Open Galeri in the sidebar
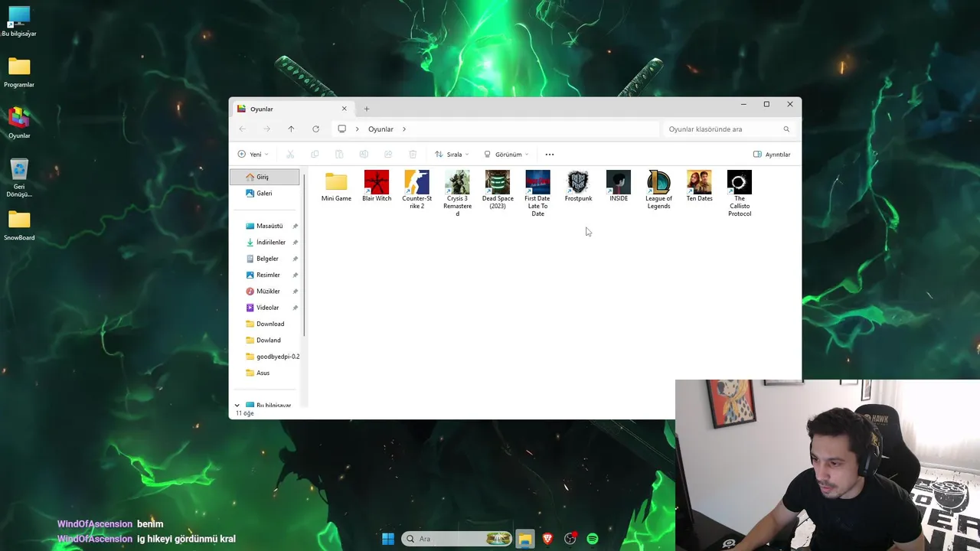980x551 pixels. tap(265, 194)
